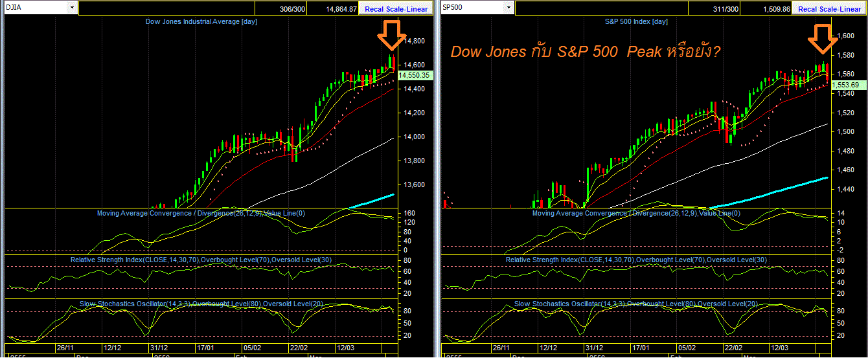Click the 12/12 date on the S&P 500 time axis

coord(547,348)
